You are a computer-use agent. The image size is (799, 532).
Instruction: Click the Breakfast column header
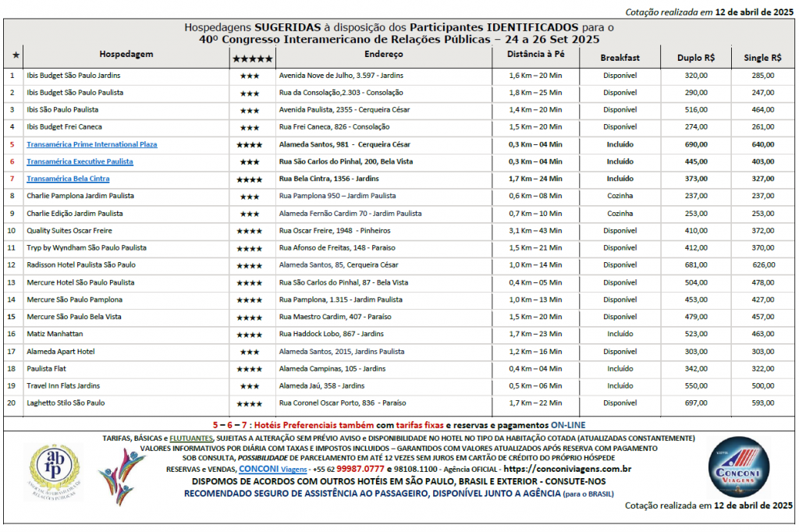(620, 58)
